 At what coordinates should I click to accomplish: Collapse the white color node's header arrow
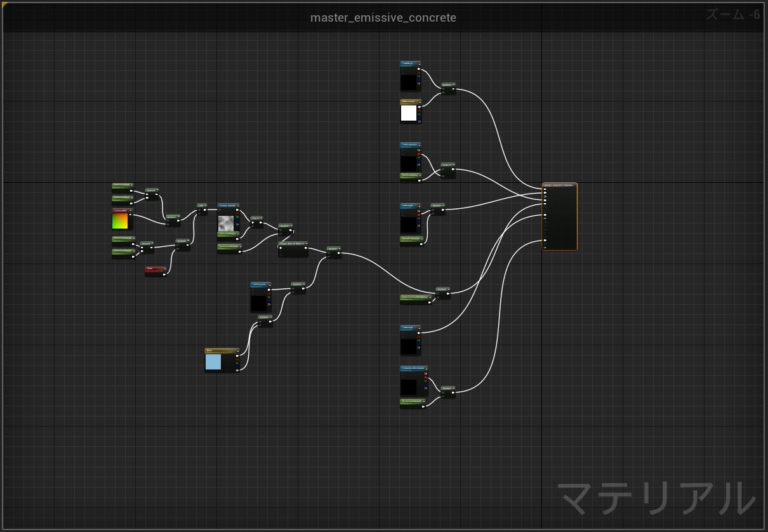(x=420, y=102)
